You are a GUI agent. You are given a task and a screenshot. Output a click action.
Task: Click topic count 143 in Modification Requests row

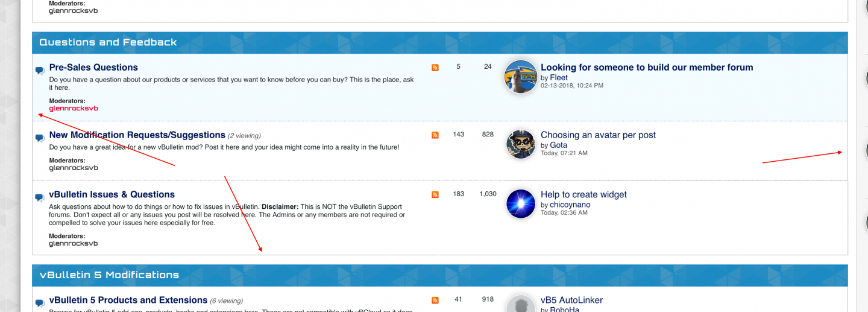[459, 135]
